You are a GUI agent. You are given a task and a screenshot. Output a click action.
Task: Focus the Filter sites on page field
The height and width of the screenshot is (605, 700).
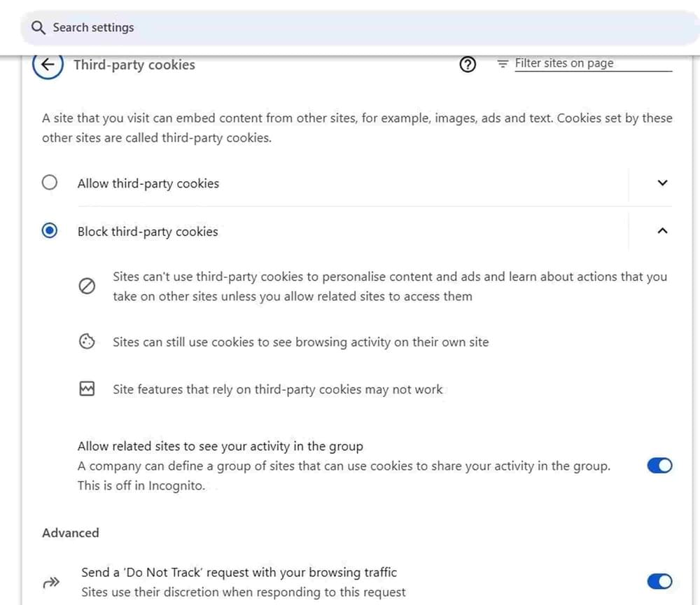[592, 64]
